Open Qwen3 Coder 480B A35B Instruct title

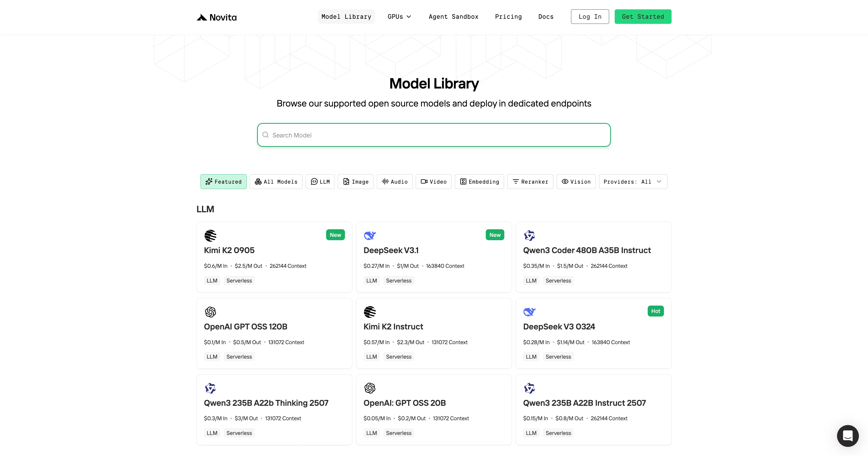click(587, 250)
